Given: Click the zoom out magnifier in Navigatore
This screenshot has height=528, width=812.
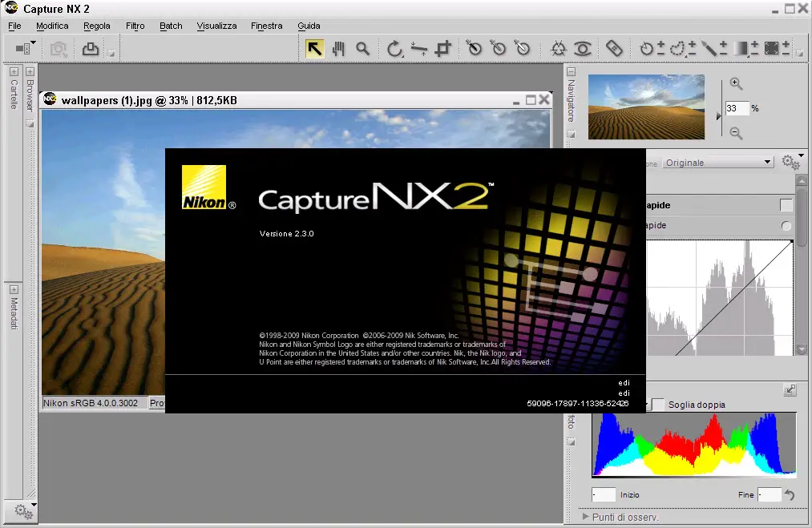Looking at the screenshot, I should (x=736, y=134).
